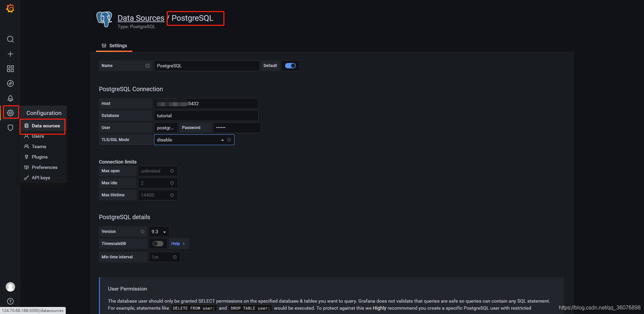
Task: Click the Database input field
Action: (x=206, y=116)
